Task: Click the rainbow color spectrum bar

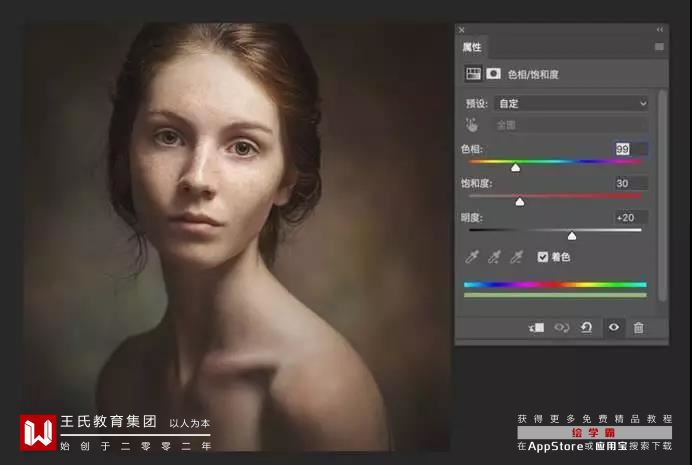Action: click(x=555, y=285)
